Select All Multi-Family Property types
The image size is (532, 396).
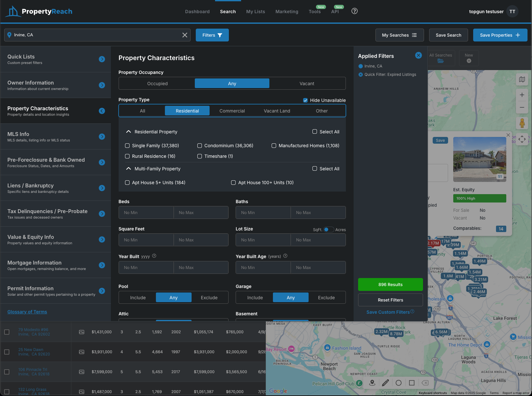[x=315, y=168]
